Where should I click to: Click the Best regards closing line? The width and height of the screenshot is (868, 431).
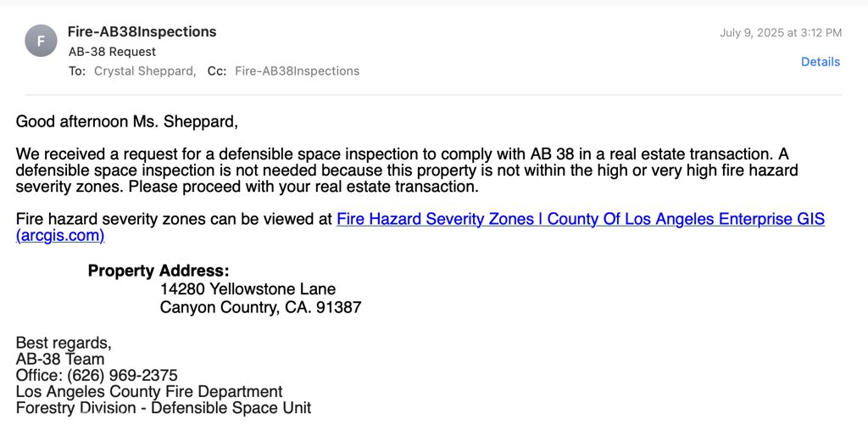tap(64, 344)
